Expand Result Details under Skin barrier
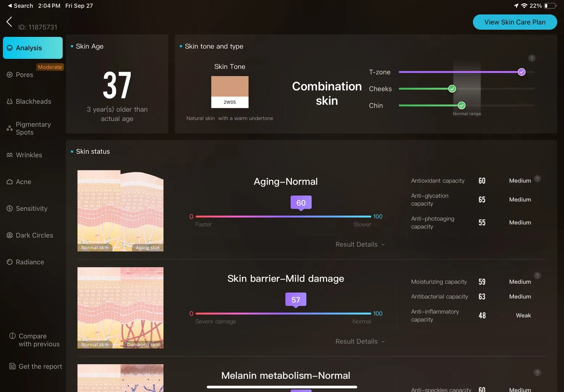Image resolution: width=564 pixels, height=392 pixels. [360, 342]
